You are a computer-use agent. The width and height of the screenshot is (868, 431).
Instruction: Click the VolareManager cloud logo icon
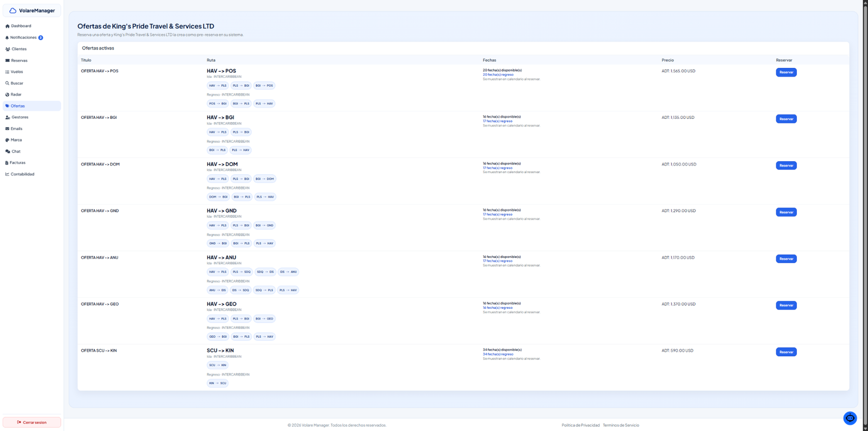tap(13, 10)
